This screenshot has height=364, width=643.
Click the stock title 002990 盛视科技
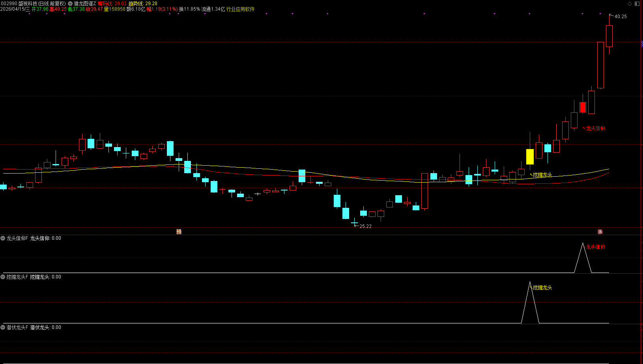pos(19,4)
